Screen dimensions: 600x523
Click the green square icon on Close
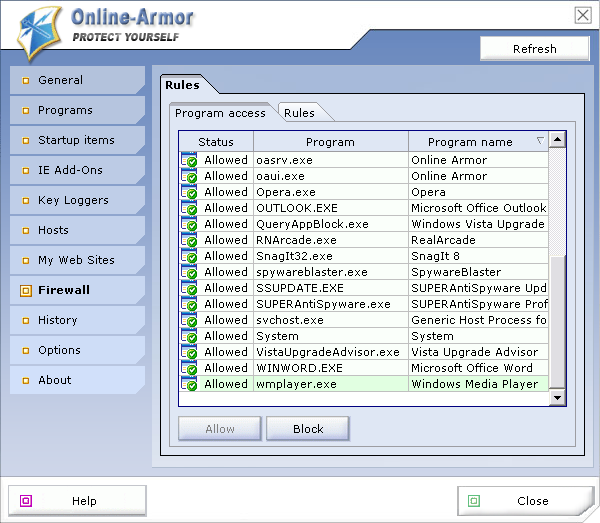pos(474,500)
